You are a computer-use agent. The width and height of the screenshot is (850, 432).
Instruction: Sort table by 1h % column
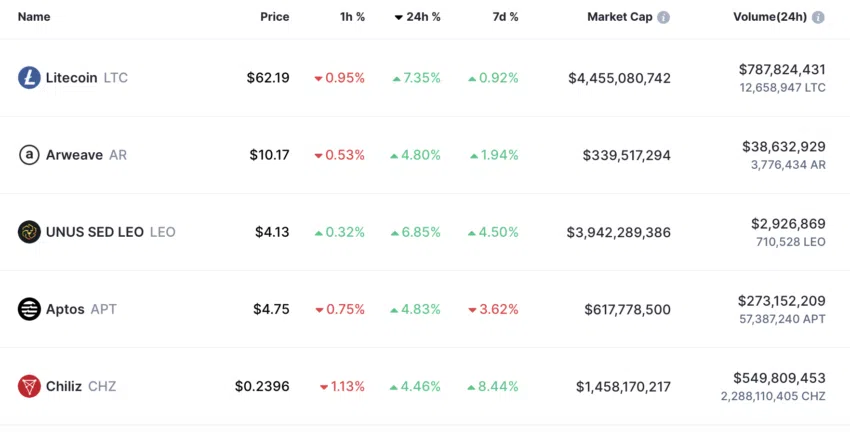(x=352, y=17)
